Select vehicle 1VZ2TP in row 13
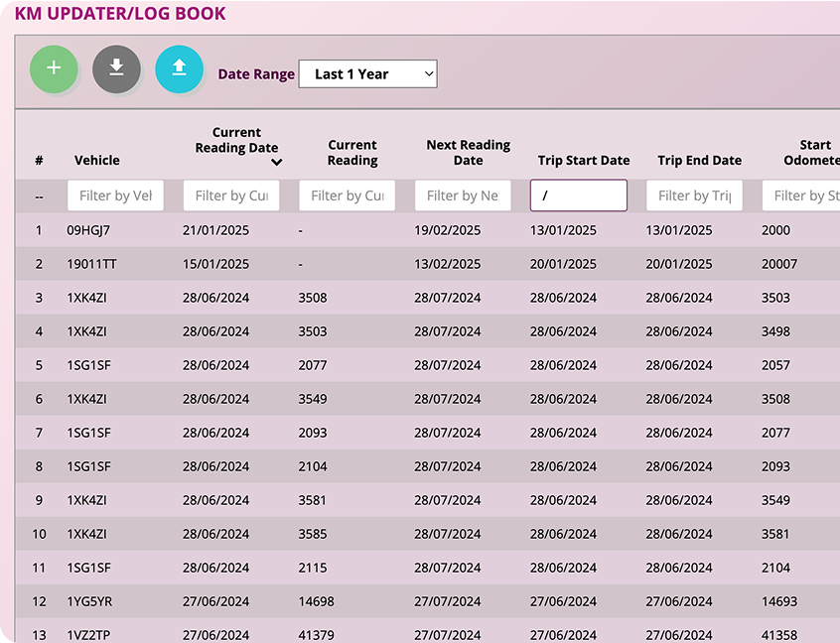 point(88,635)
